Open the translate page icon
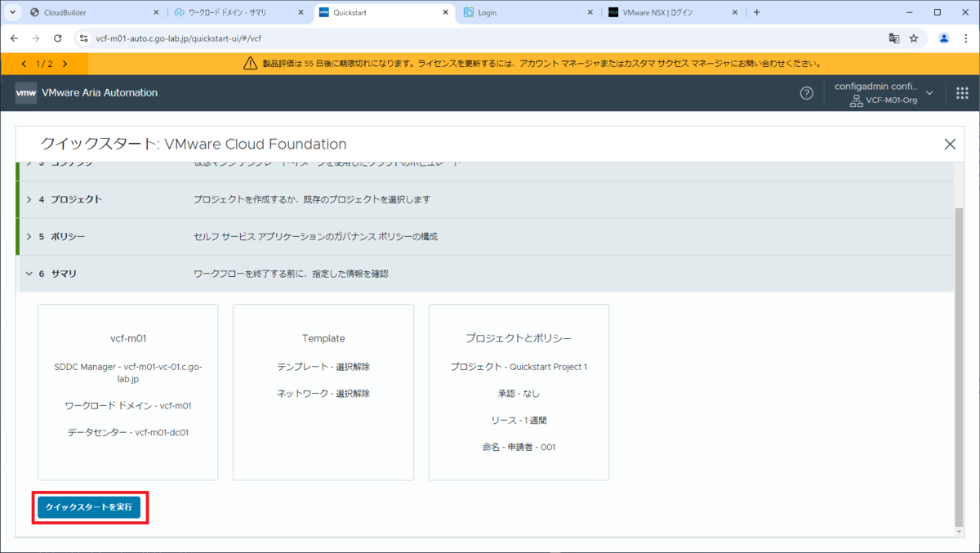Image resolution: width=980 pixels, height=553 pixels. click(x=894, y=38)
